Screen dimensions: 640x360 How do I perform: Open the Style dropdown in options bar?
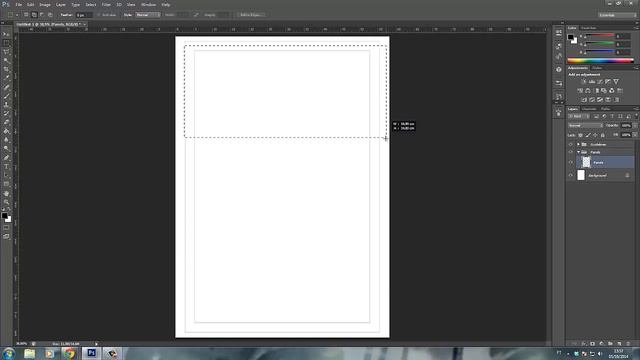pos(148,15)
